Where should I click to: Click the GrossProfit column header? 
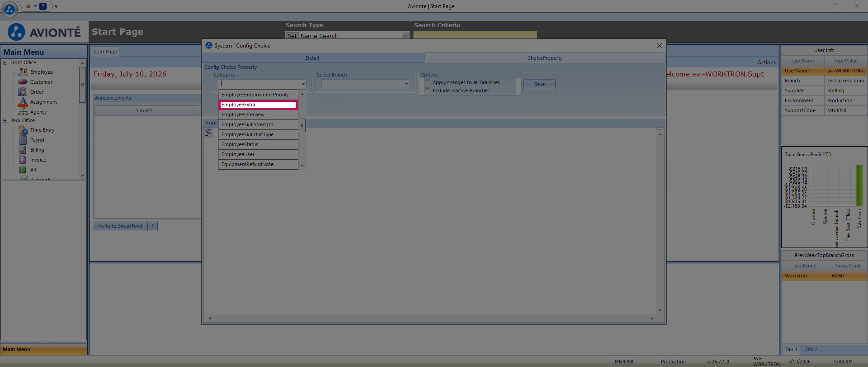(x=848, y=266)
